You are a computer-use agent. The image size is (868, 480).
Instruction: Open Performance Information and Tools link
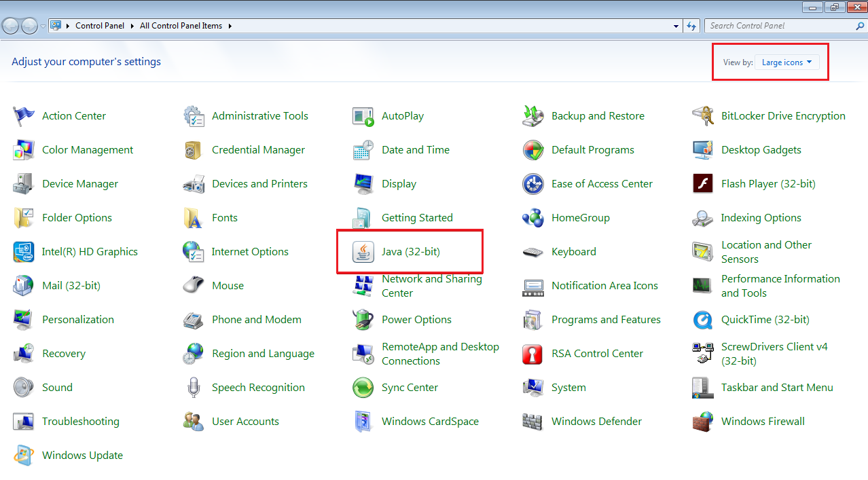point(780,286)
